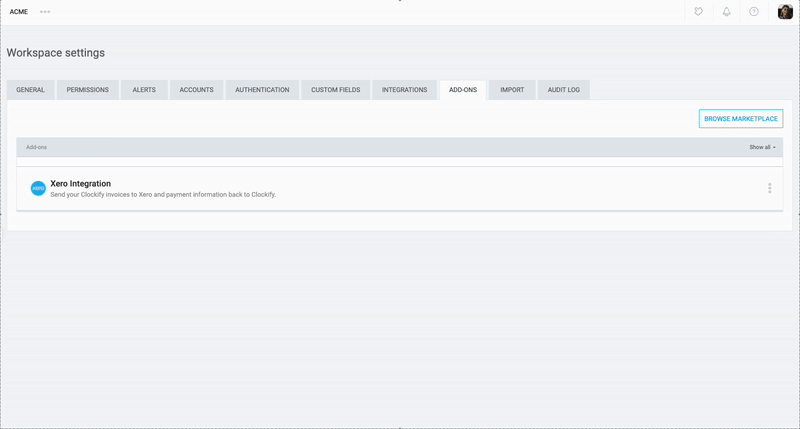Viewport: 800px width, 429px height.
Task: Click the Xero Integration title
Action: [81, 183]
